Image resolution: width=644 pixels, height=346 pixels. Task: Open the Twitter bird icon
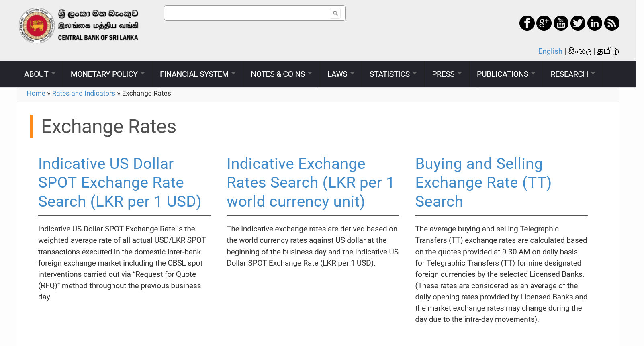(578, 23)
